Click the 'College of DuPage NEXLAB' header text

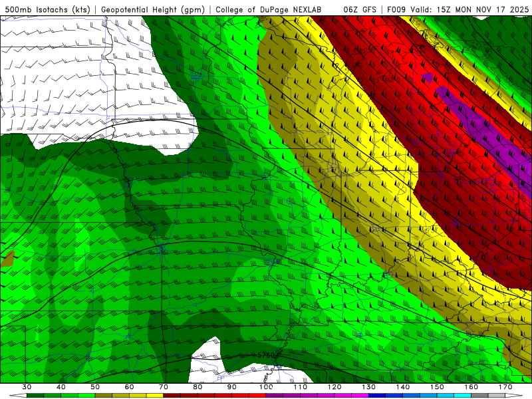point(269,9)
